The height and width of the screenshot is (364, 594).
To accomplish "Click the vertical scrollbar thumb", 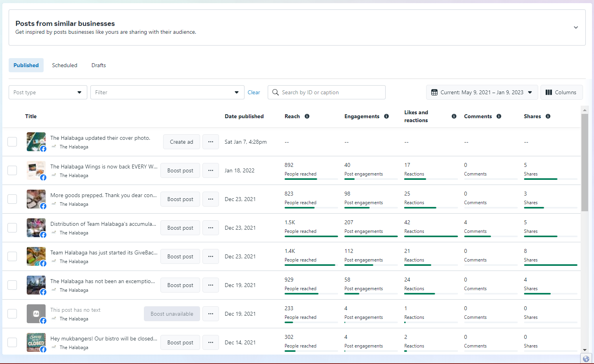I will 585,162.
